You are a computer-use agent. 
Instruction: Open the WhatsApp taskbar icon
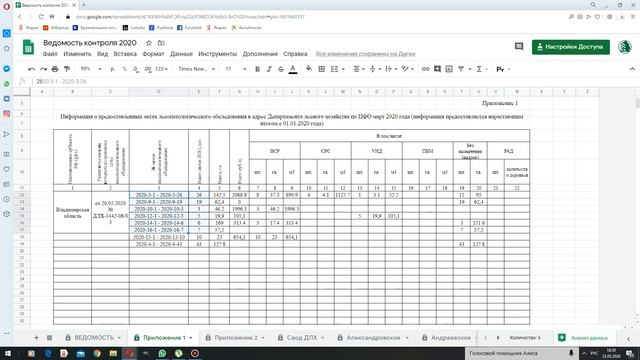162,353
